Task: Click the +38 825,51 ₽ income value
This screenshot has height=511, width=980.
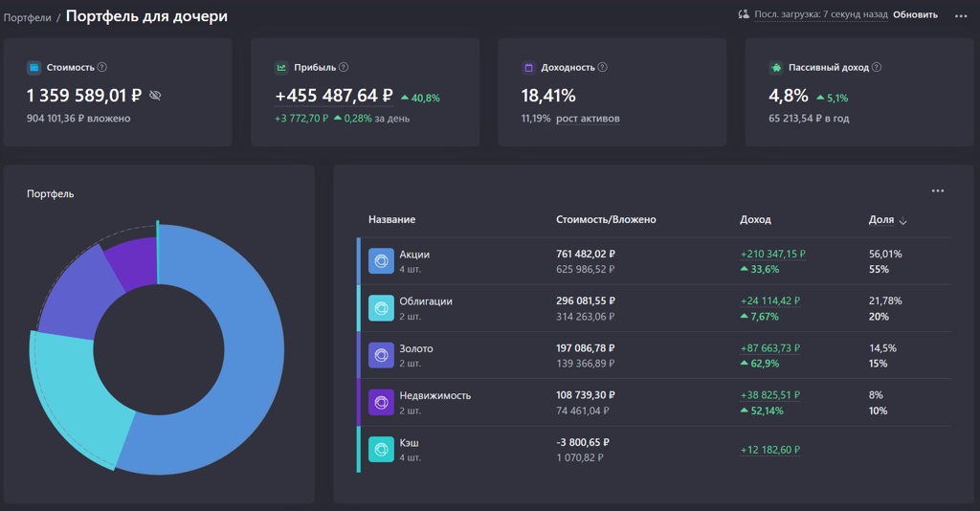Action: click(x=770, y=395)
